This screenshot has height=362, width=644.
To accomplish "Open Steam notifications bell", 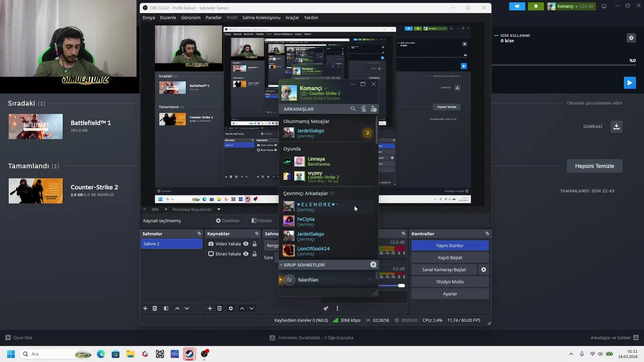I will [535, 6].
